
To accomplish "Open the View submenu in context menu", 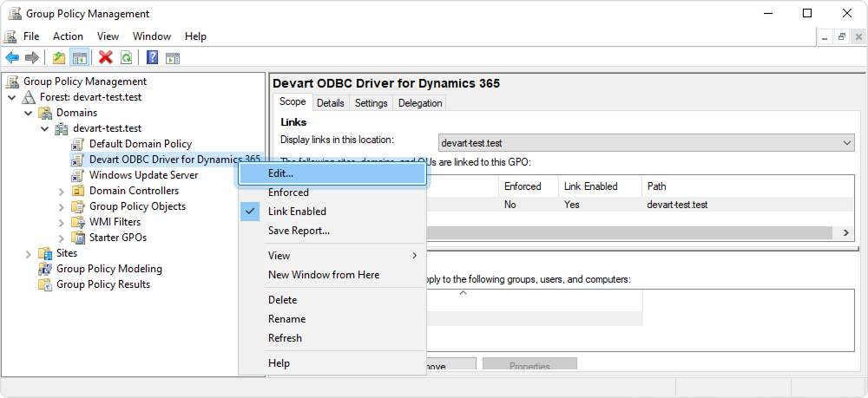I will [x=332, y=256].
